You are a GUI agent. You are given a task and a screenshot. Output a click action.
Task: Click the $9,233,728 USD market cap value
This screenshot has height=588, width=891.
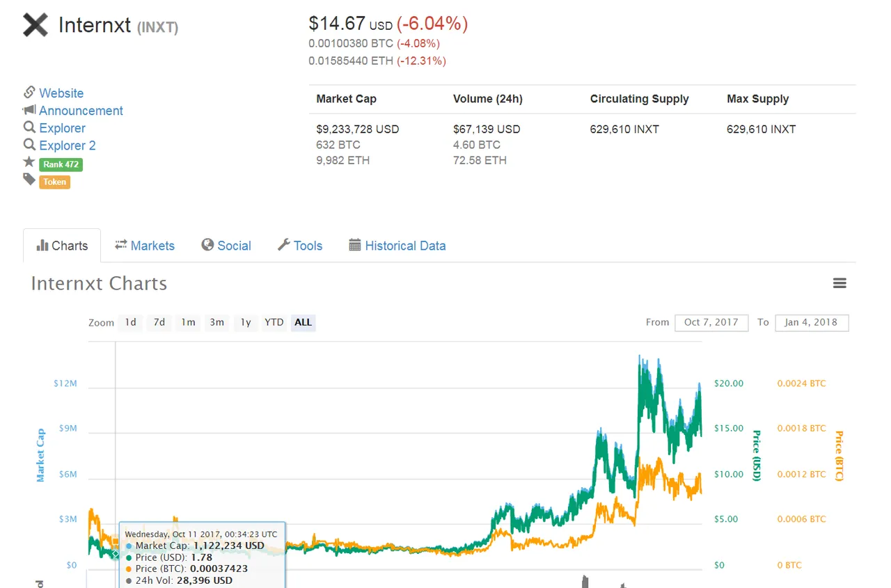coord(357,129)
